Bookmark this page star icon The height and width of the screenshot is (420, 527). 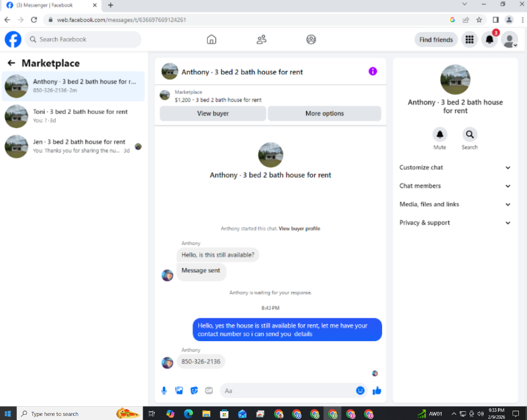point(479,20)
